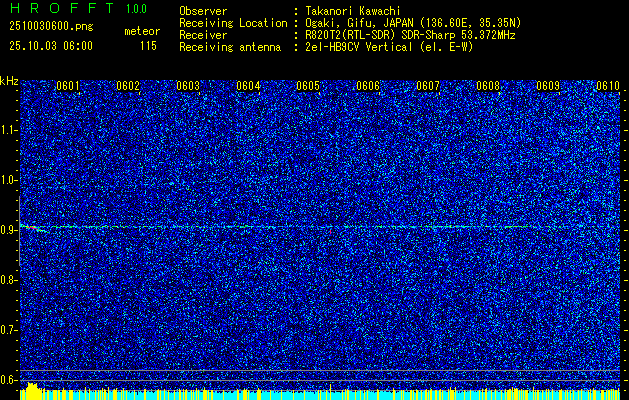The width and height of the screenshot is (629, 400).
Task: Click the meteor label
Action: pos(142,31)
